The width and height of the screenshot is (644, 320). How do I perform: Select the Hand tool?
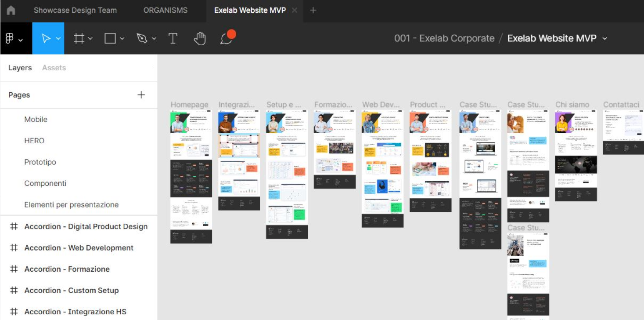click(200, 39)
